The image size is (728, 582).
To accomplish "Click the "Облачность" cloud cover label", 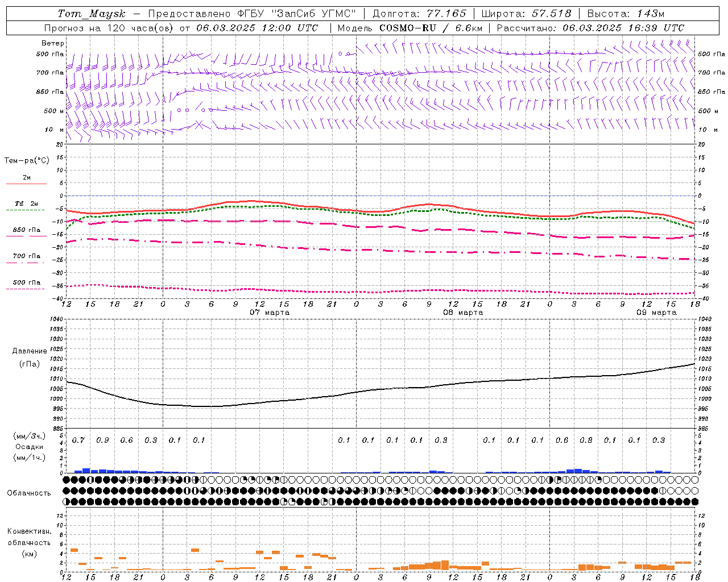I will coord(29,493).
